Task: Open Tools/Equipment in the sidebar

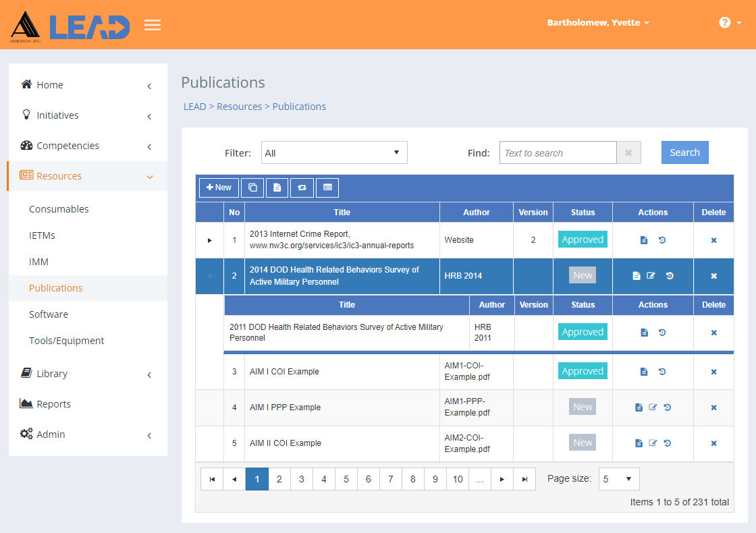Action: pyautogui.click(x=66, y=341)
